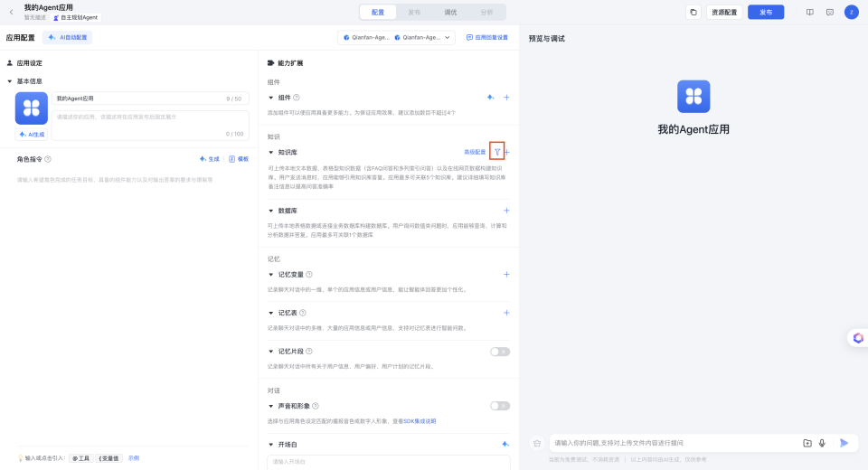The width and height of the screenshot is (868, 470).
Task: Click the app description text area
Action: [x=150, y=125]
